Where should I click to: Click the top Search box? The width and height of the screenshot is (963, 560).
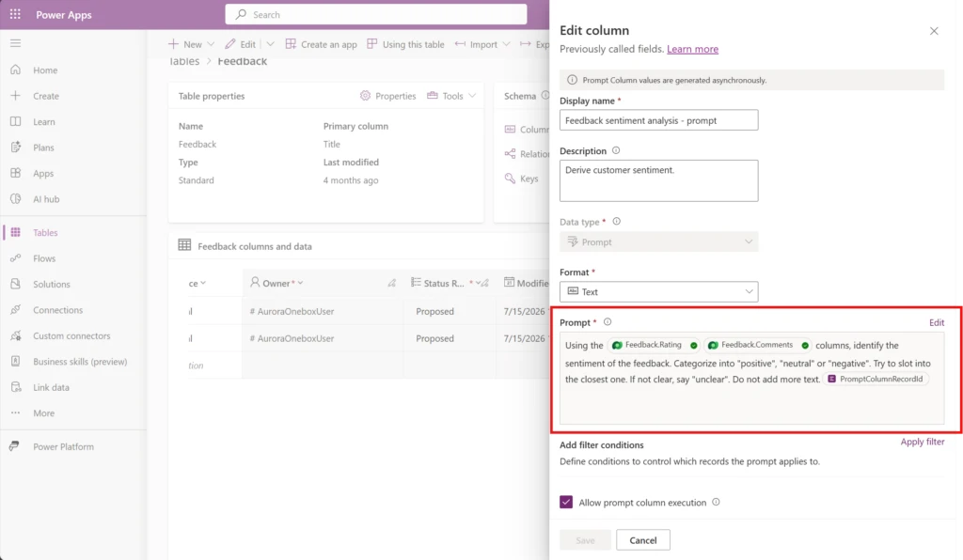click(376, 14)
